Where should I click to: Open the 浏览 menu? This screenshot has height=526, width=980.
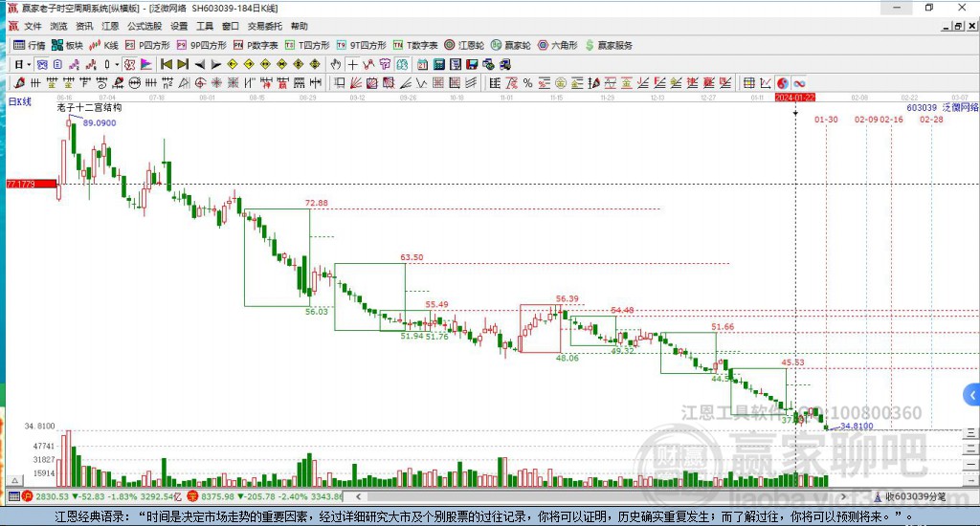58,26
